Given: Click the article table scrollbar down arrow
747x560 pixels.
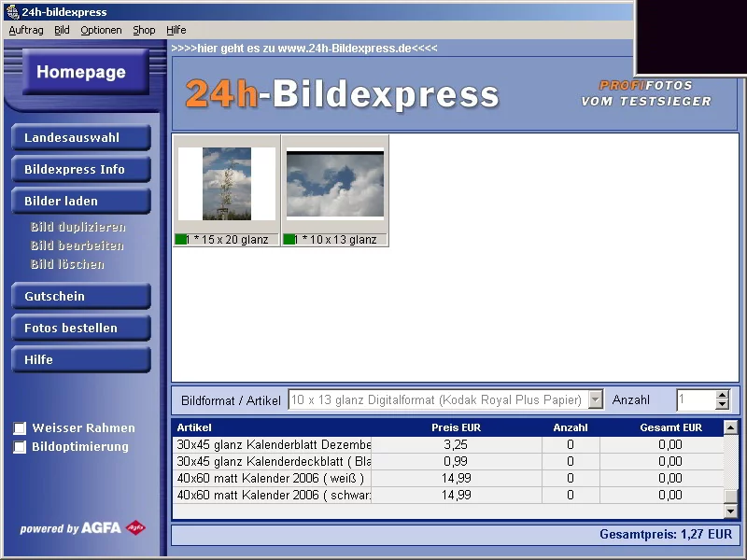Looking at the screenshot, I should pos(730,511).
